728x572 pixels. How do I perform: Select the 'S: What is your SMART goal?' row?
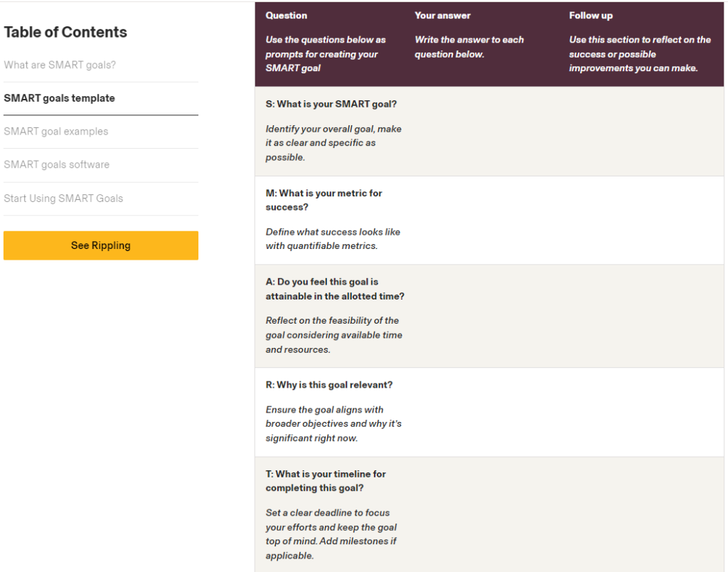tap(489, 131)
